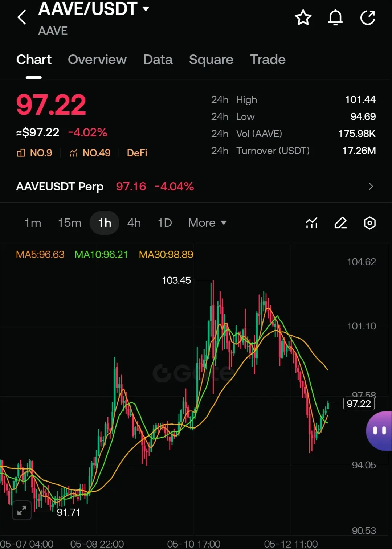Expand the More timeframes dropdown
392x549 pixels.
coord(208,223)
